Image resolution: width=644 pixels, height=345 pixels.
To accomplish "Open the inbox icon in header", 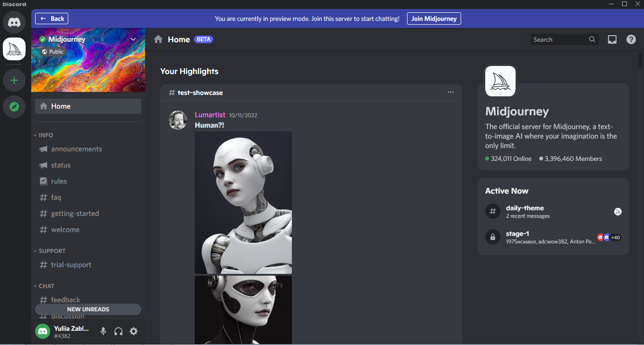I will click(612, 39).
